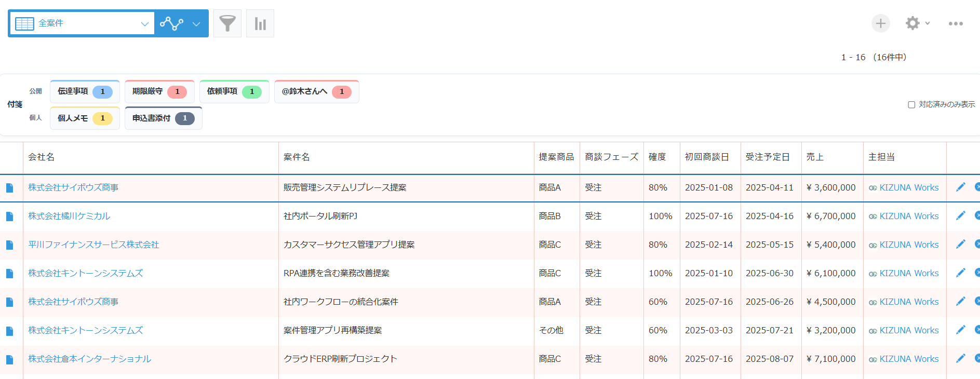Select the 伝達事項 sticky tag
This screenshot has width=980, height=379.
[85, 91]
